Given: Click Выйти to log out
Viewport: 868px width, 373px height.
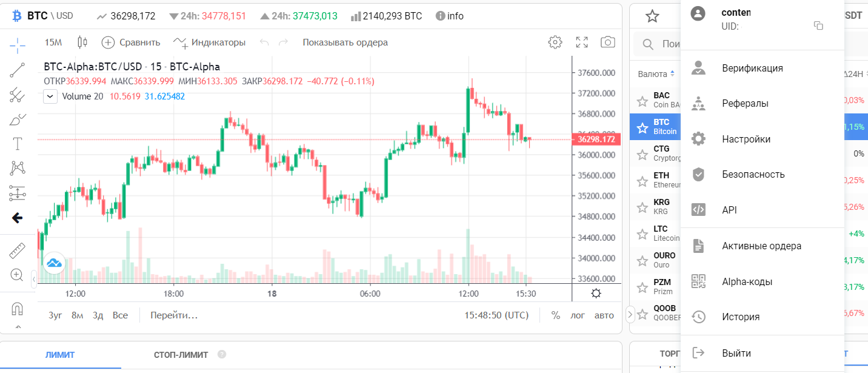Looking at the screenshot, I should pos(736,353).
